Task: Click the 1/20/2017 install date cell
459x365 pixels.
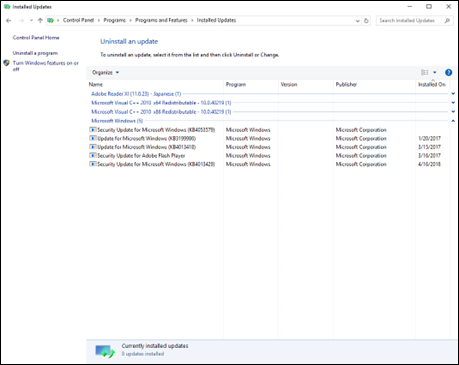Action: [x=429, y=138]
